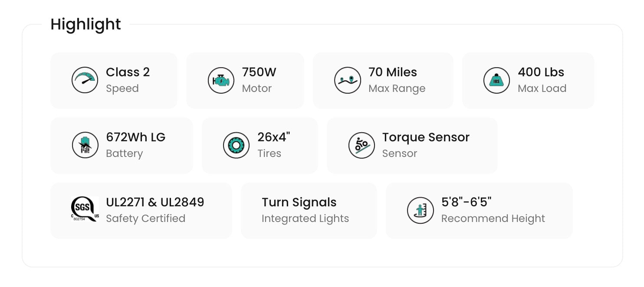The image size is (644, 287).
Task: Click the tire icon beside 26x4"
Action: pyautogui.click(x=236, y=145)
